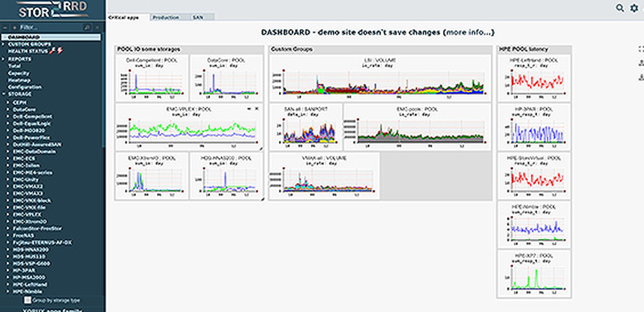Expand all tree nodes with the plus button
The width and height of the screenshot is (644, 312).
click(15, 28)
